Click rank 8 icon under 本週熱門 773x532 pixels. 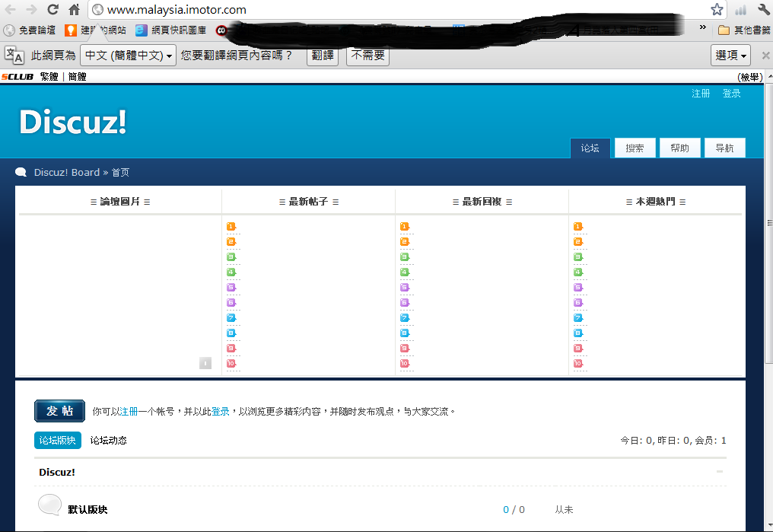[578, 333]
